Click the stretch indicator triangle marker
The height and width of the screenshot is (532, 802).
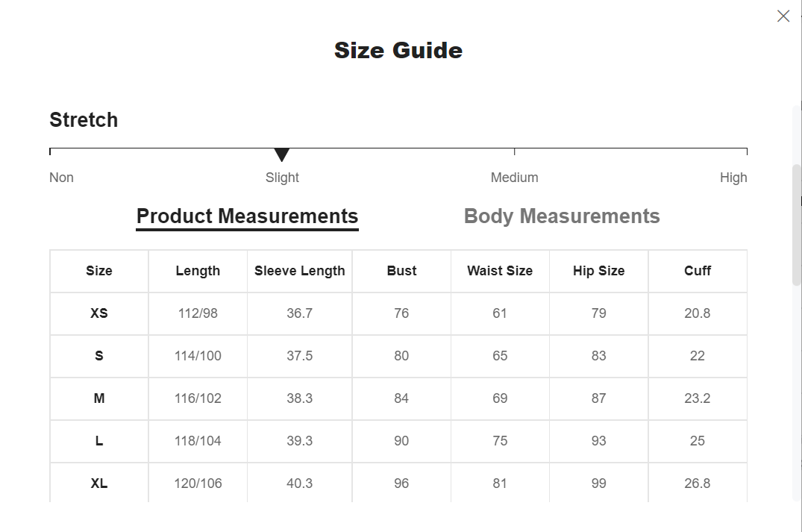click(281, 154)
